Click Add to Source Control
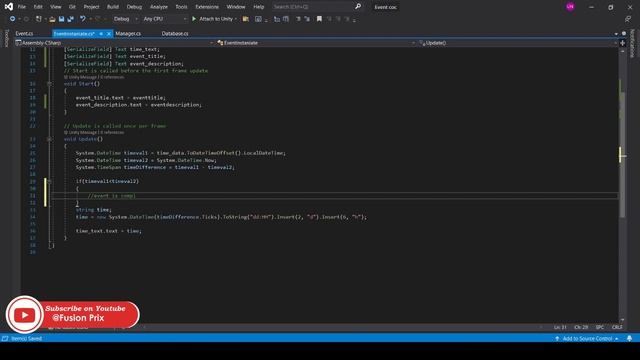640x360 pixels. [x=587, y=338]
